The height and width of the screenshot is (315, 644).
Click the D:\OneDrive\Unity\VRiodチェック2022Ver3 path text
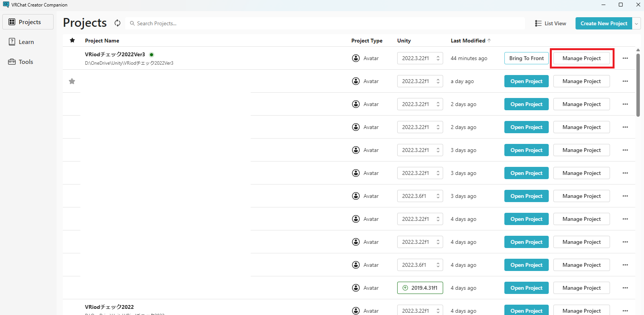pyautogui.click(x=129, y=63)
